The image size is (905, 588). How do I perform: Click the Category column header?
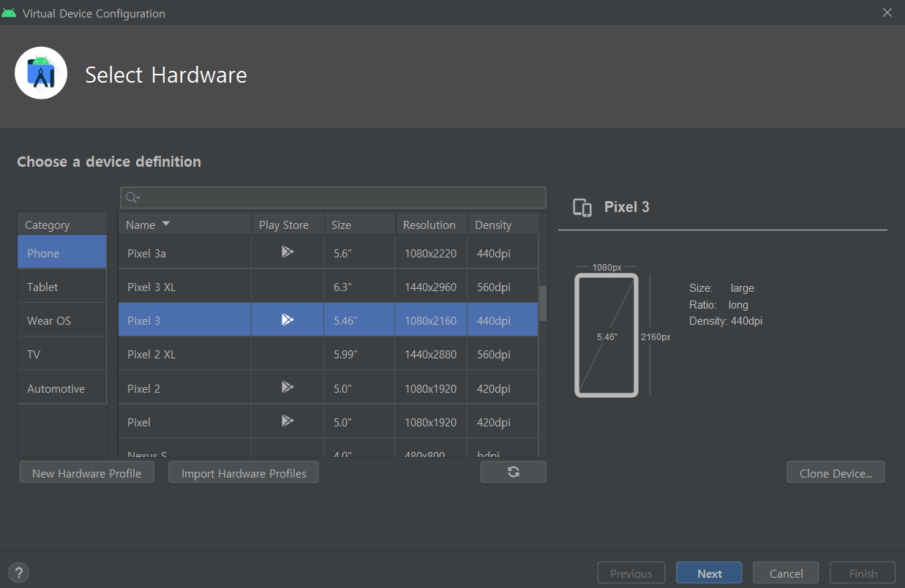[x=62, y=225]
